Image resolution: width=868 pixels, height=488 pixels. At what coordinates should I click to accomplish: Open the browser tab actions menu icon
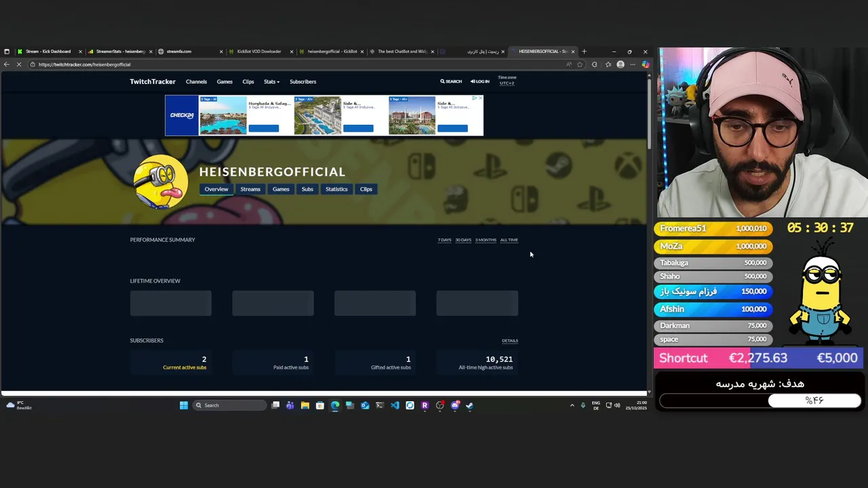(7, 52)
